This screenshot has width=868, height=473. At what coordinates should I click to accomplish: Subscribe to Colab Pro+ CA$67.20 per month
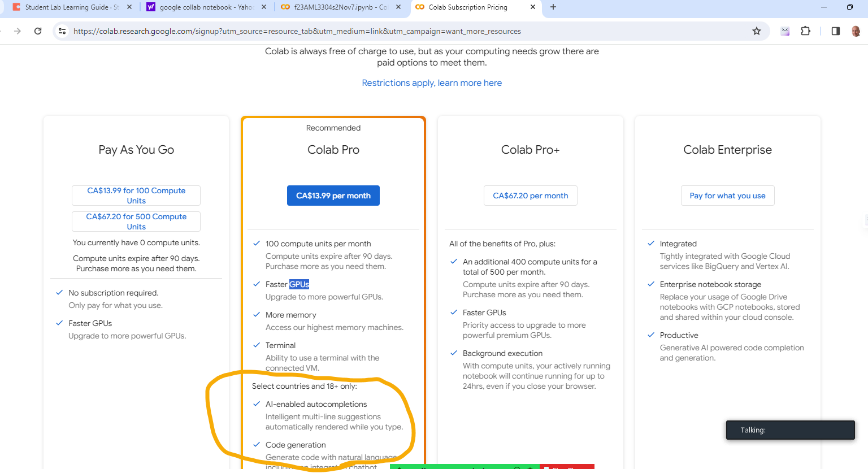[531, 196]
